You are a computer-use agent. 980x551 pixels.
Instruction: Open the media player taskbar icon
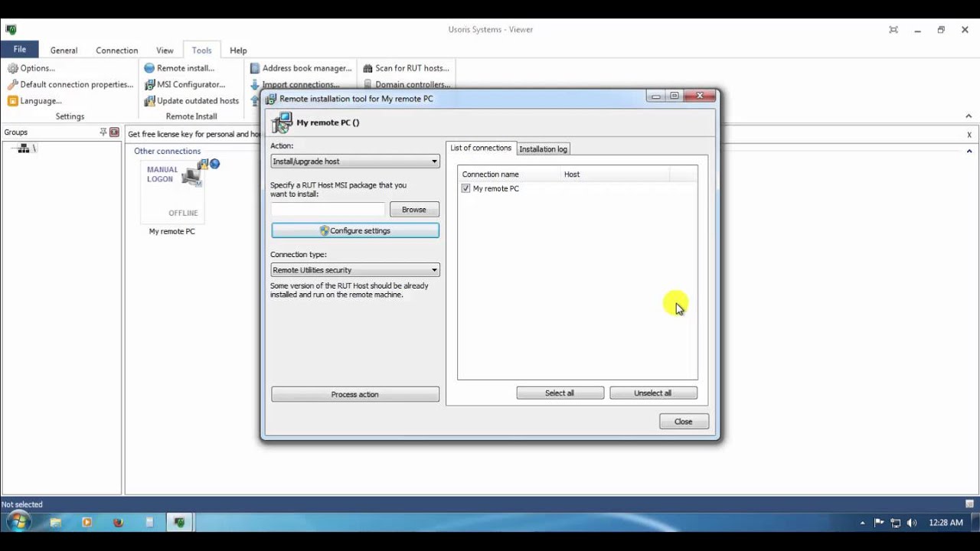click(87, 523)
